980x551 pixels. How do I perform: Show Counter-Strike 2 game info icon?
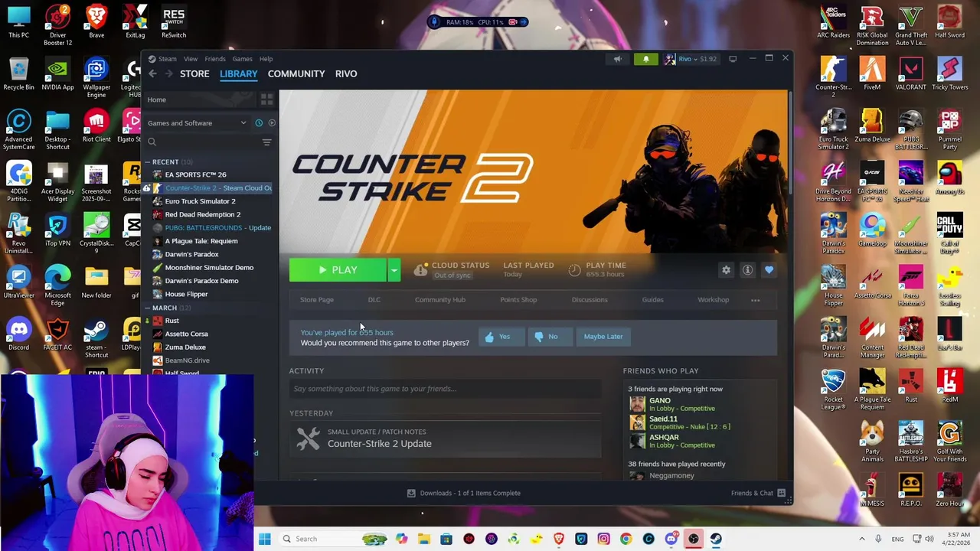[747, 270]
